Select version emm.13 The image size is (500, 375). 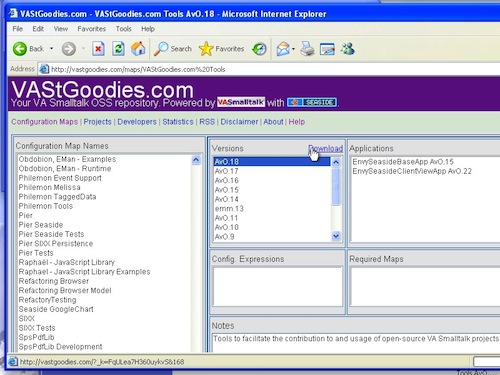[x=272, y=208]
